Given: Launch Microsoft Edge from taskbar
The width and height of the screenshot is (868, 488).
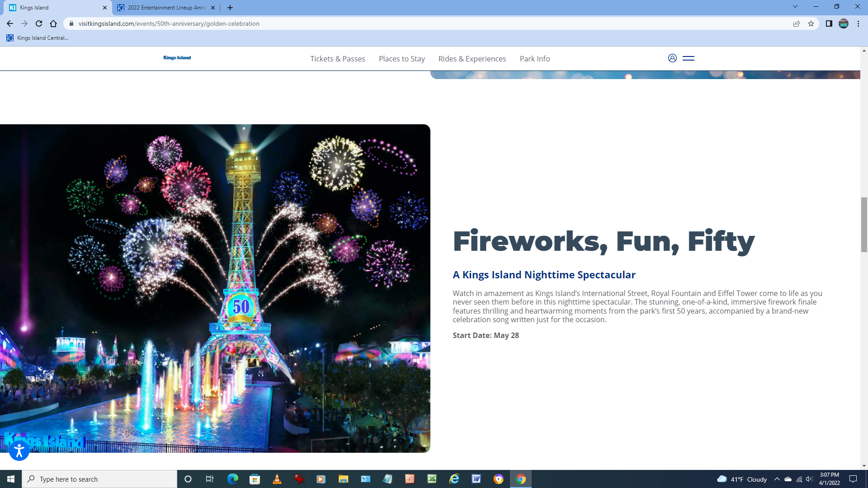Looking at the screenshot, I should click(x=232, y=479).
